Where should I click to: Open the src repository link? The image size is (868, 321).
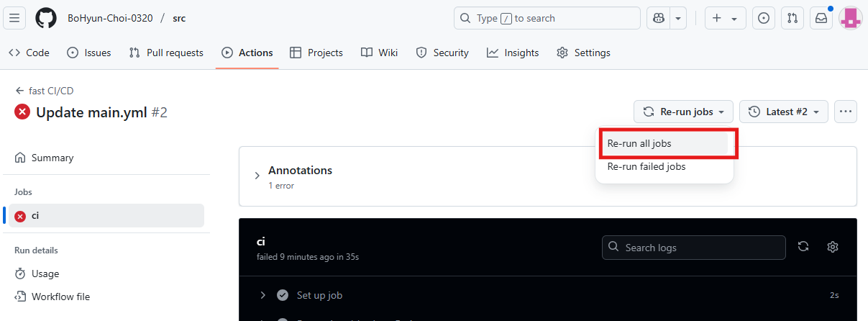coord(179,18)
